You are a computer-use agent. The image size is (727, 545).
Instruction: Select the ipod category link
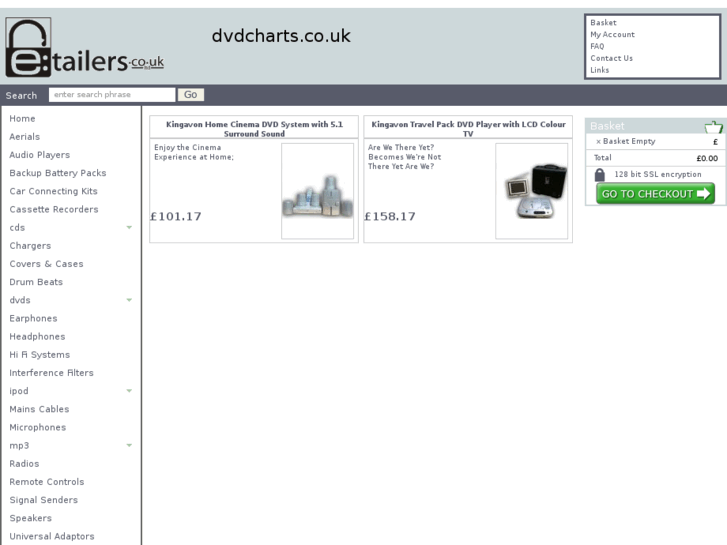[x=19, y=391]
